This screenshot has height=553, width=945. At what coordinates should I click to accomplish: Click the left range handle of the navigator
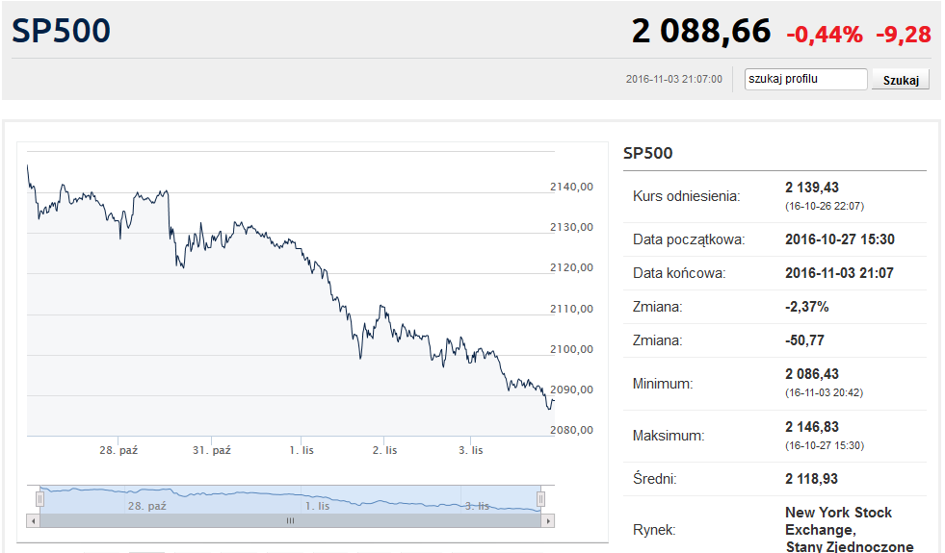[40, 499]
